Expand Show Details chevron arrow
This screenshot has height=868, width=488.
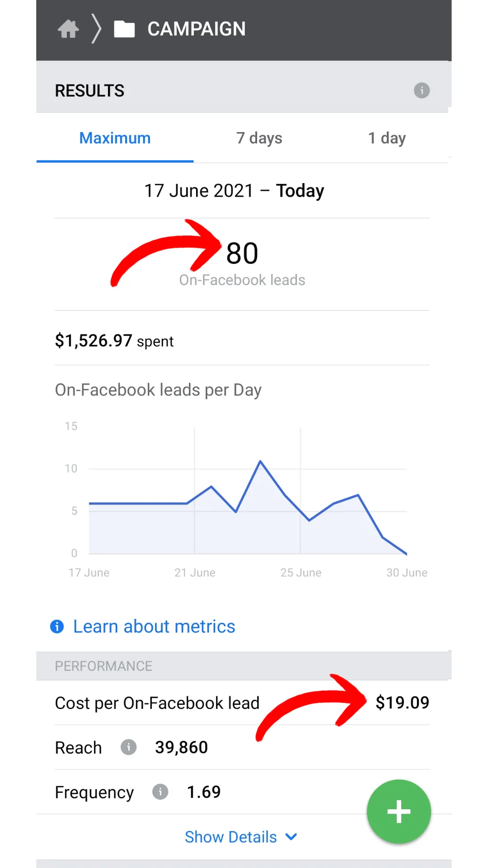291,837
